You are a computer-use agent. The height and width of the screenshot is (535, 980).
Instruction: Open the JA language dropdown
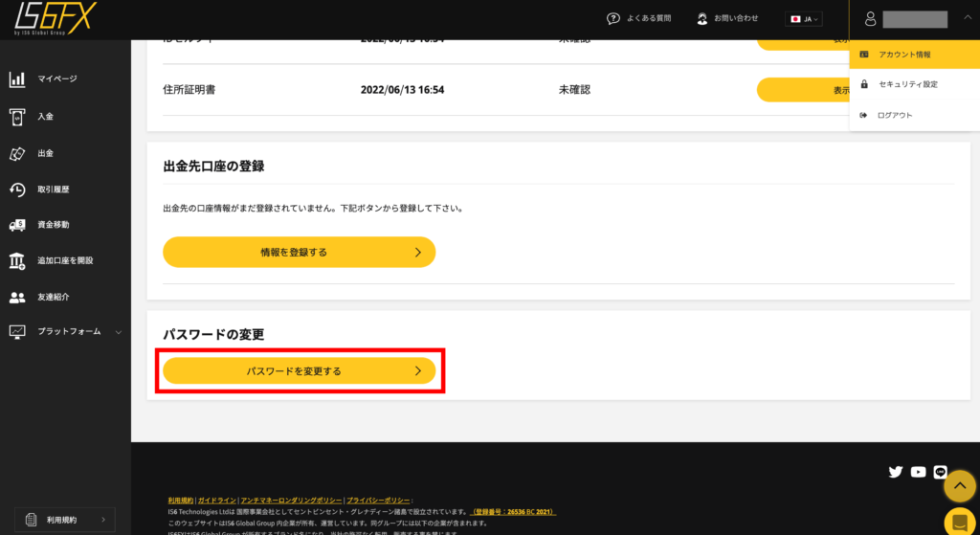click(804, 19)
